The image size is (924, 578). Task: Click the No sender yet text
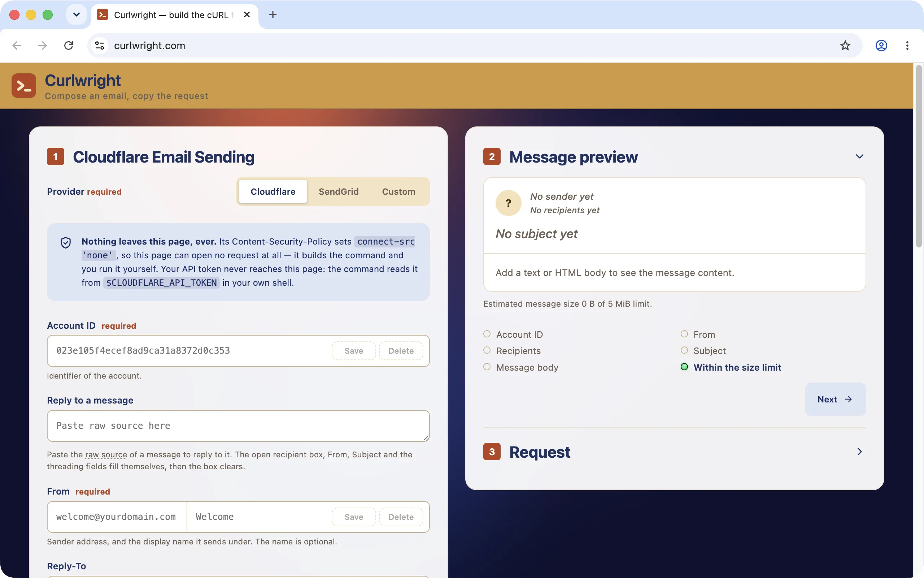562,197
